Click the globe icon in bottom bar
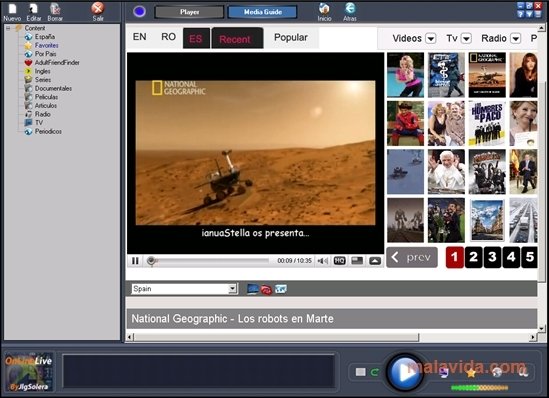 497,372
